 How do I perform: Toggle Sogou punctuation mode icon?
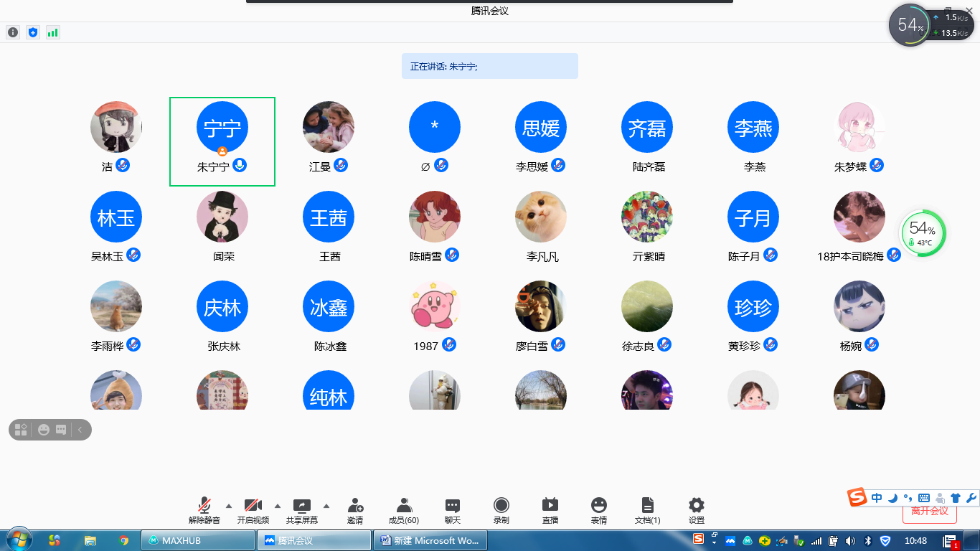pos(908,498)
